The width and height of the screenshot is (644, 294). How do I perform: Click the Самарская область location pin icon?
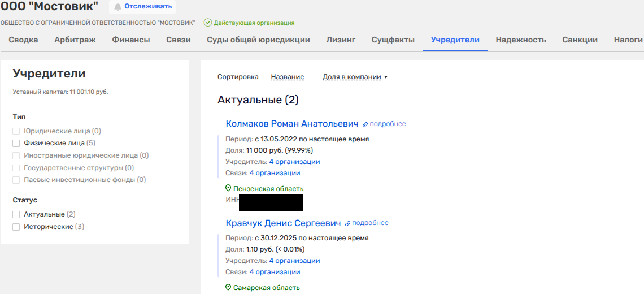[228, 287]
